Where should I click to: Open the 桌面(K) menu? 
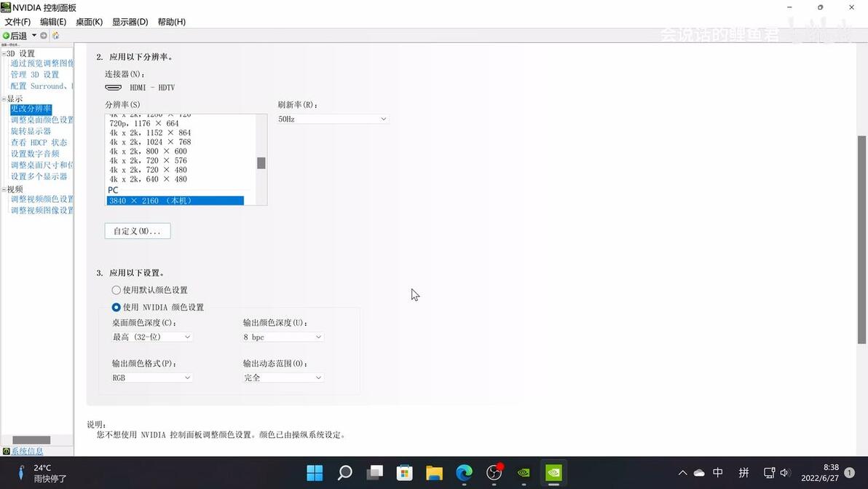click(x=89, y=22)
